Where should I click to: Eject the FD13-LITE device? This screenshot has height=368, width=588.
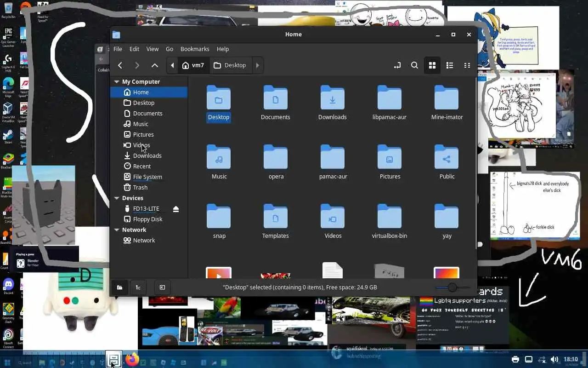coord(176,209)
